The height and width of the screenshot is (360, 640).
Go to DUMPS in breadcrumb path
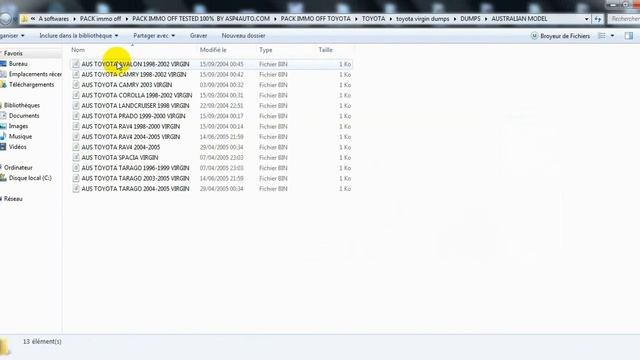470,19
